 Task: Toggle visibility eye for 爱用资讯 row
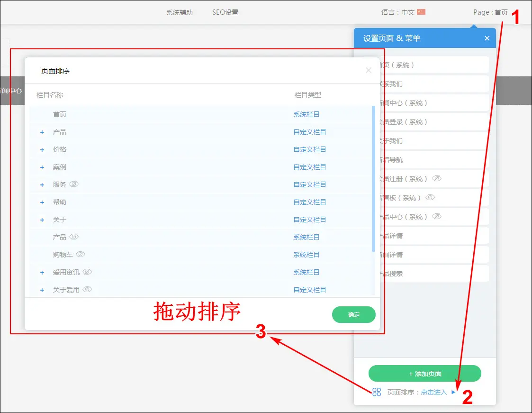point(87,272)
